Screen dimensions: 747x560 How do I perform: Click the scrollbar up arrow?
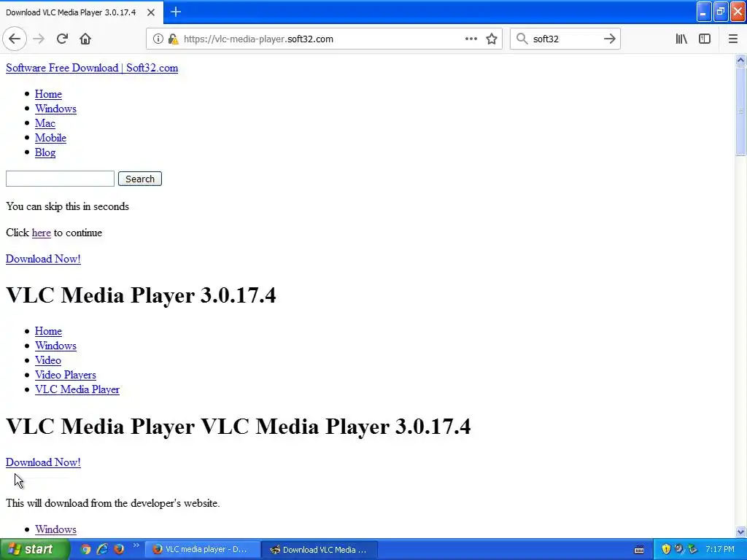(740, 60)
